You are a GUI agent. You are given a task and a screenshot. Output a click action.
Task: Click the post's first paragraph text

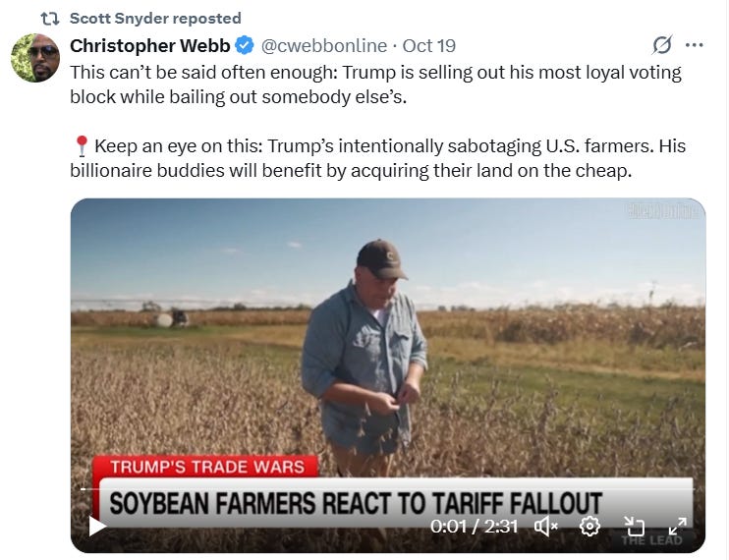[x=375, y=84]
